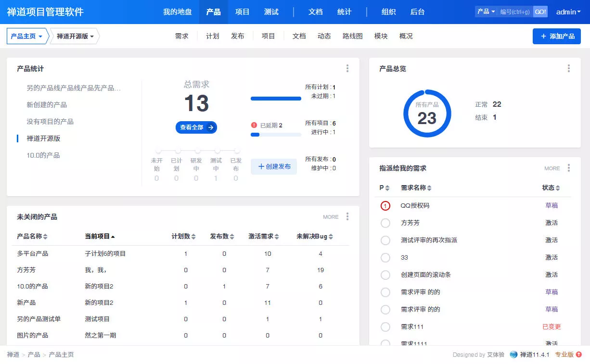Screen dimensions: 590x364
Task: Sort by 状态 column sort icon
Action: tap(558, 188)
